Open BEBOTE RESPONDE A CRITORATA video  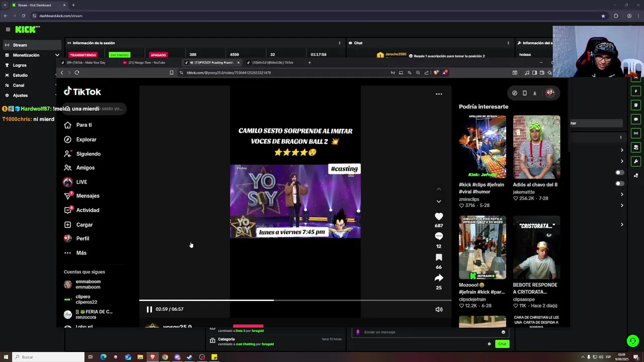coord(536,248)
